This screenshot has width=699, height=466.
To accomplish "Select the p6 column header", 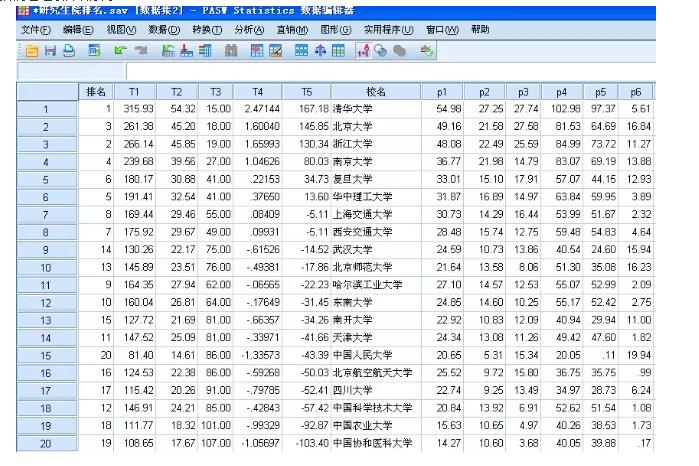I will tap(636, 92).
